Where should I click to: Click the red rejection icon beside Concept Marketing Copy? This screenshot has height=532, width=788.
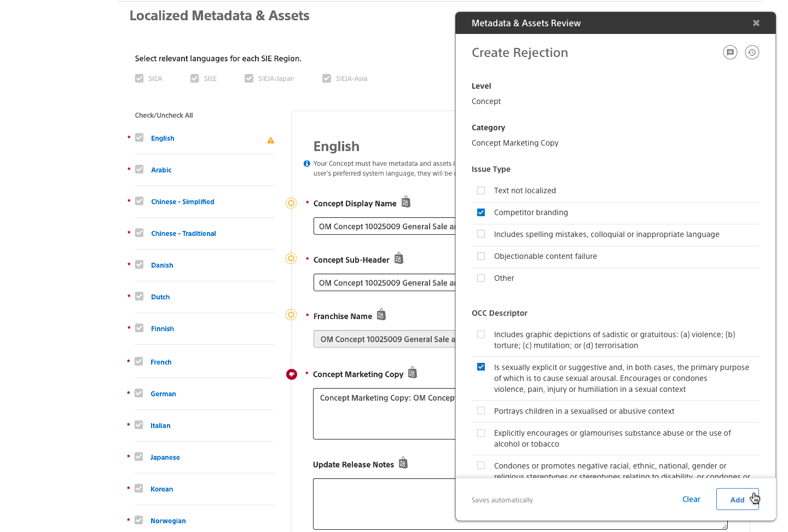coord(292,374)
